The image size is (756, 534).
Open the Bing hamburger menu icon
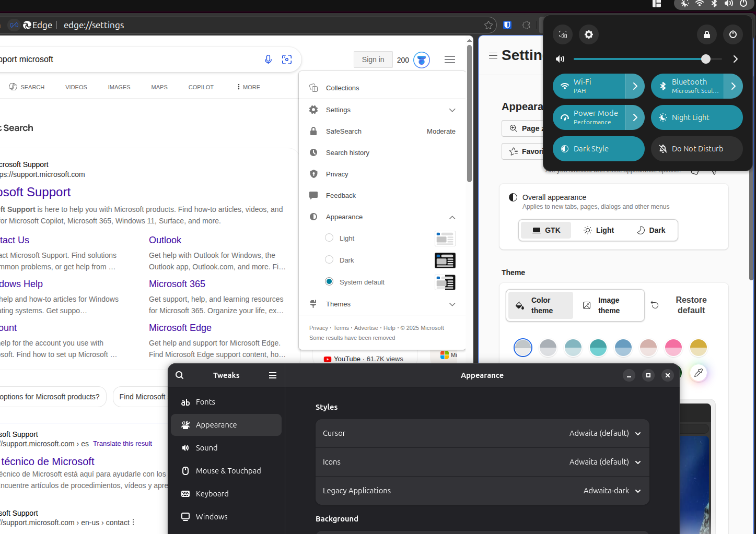coord(450,60)
